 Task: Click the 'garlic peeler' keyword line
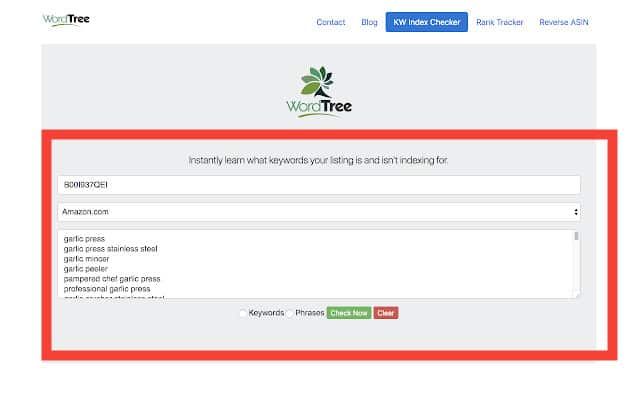(x=86, y=269)
